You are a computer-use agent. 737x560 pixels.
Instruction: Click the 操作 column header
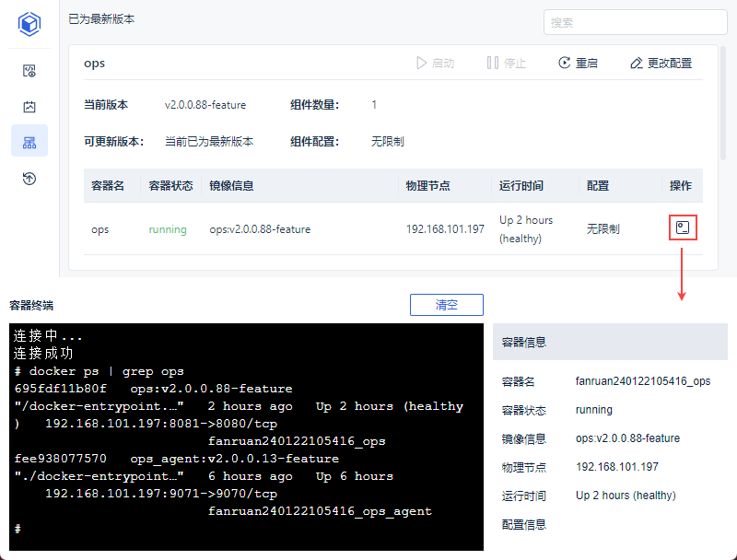pyautogui.click(x=680, y=185)
